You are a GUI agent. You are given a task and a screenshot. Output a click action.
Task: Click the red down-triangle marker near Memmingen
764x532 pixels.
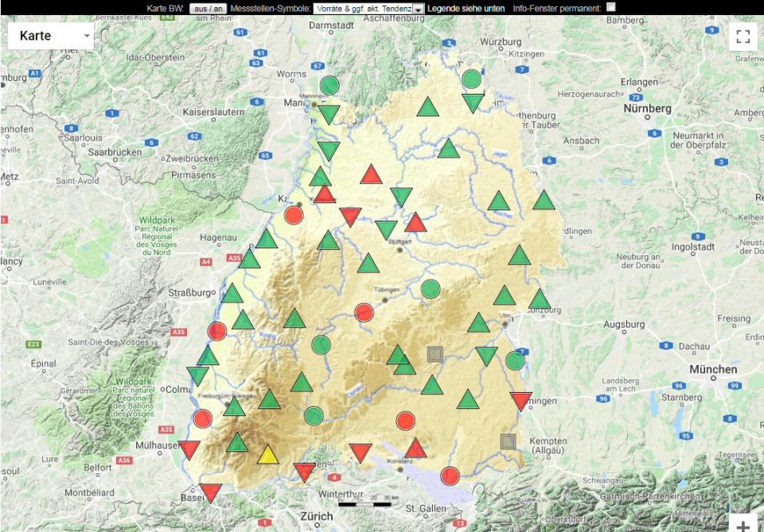point(521,401)
